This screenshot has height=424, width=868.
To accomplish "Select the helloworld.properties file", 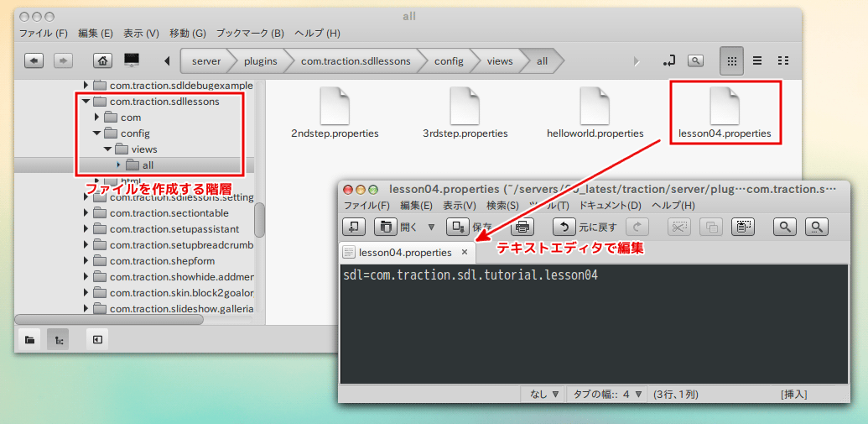I will pyautogui.click(x=595, y=113).
